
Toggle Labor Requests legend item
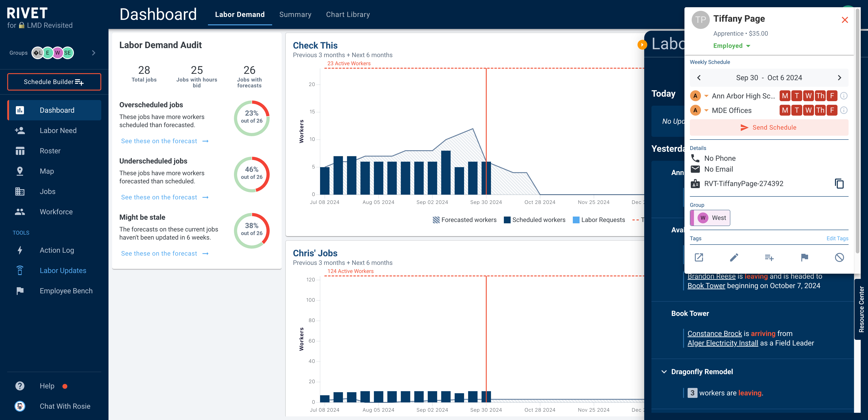click(599, 220)
